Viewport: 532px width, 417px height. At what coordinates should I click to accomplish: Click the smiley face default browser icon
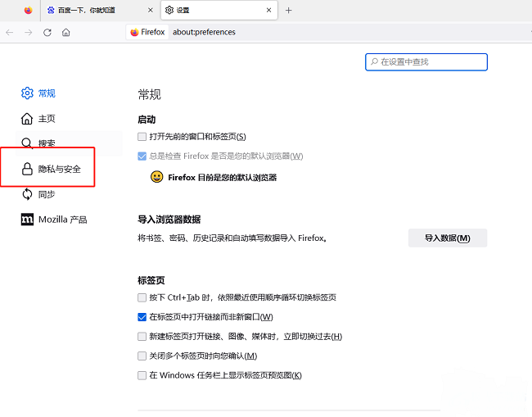[x=157, y=177]
